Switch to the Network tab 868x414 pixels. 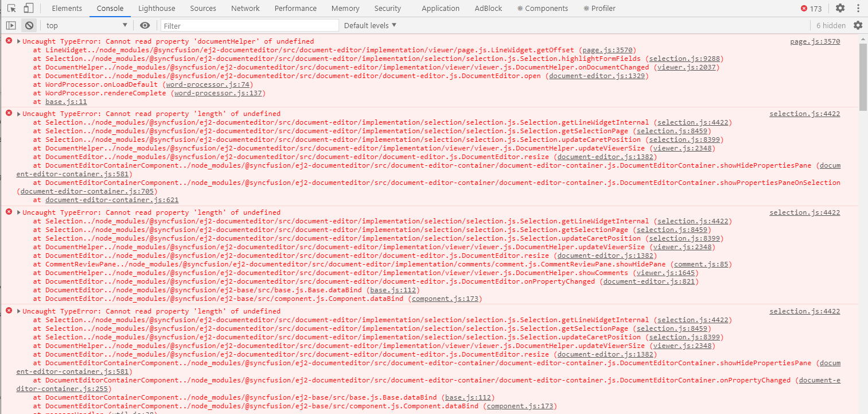[x=245, y=8]
